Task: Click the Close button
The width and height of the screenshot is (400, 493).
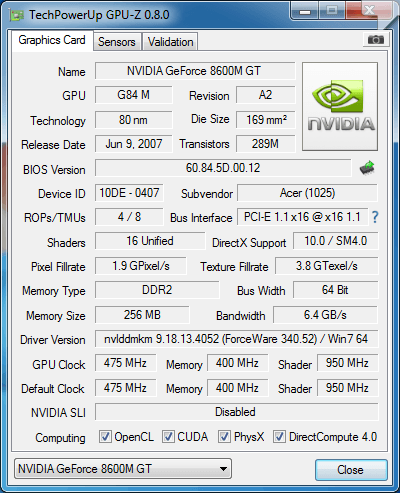Action: [351, 470]
